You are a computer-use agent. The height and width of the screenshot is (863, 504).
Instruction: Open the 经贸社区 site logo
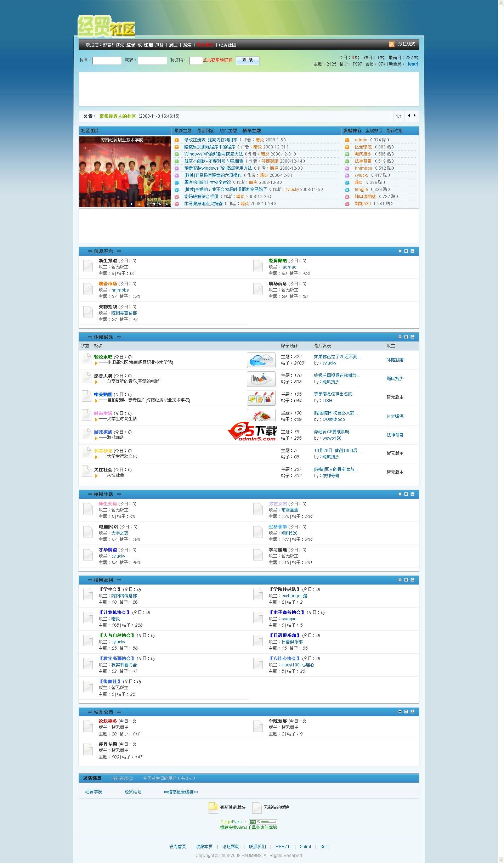(106, 26)
